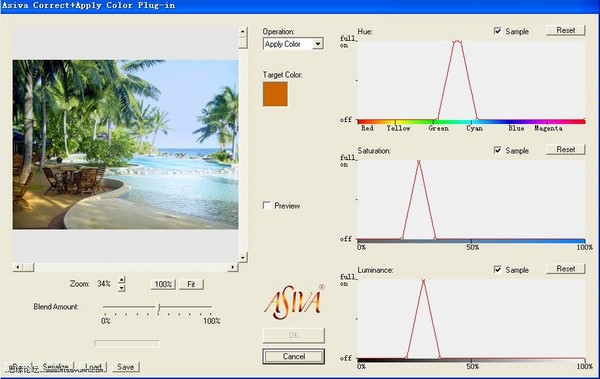Reset the Luminance curve
This screenshot has height=379, width=600.
566,269
